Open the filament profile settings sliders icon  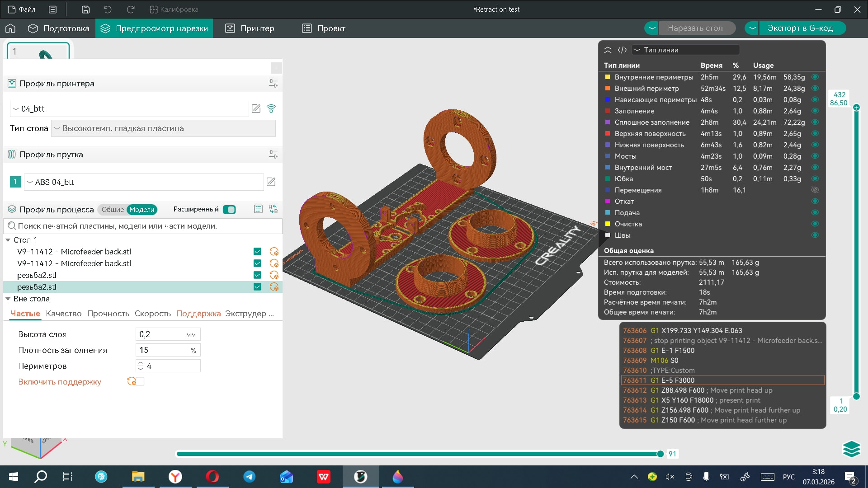click(x=273, y=155)
